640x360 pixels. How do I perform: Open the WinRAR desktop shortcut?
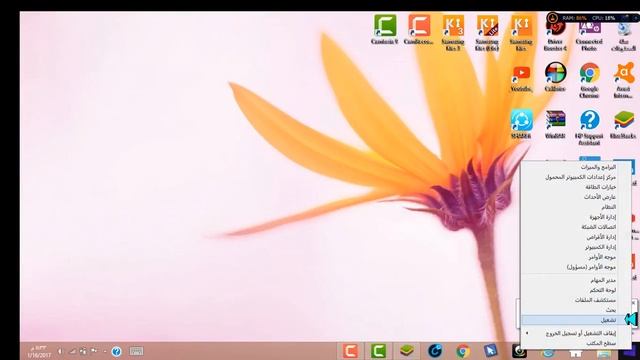(555, 124)
